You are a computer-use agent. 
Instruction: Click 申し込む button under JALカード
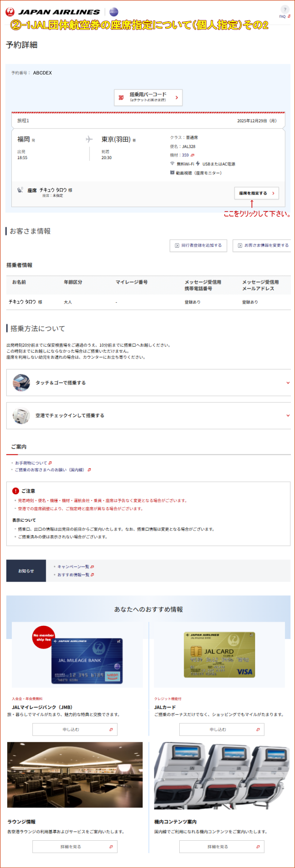coord(221,729)
